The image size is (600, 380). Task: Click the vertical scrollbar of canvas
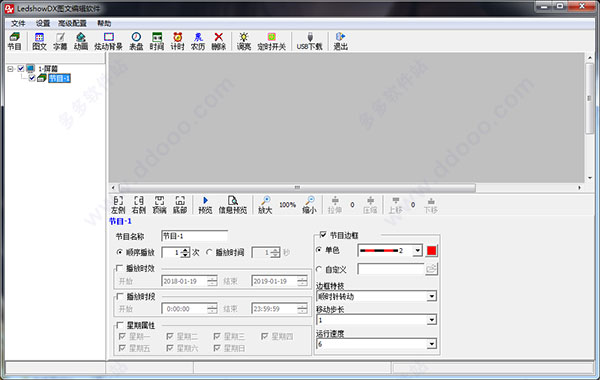[x=590, y=98]
